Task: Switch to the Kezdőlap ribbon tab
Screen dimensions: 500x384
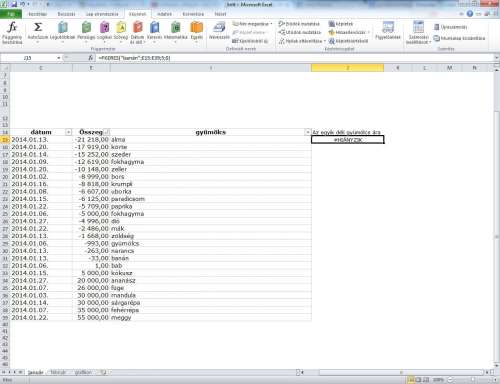Action: click(x=37, y=14)
